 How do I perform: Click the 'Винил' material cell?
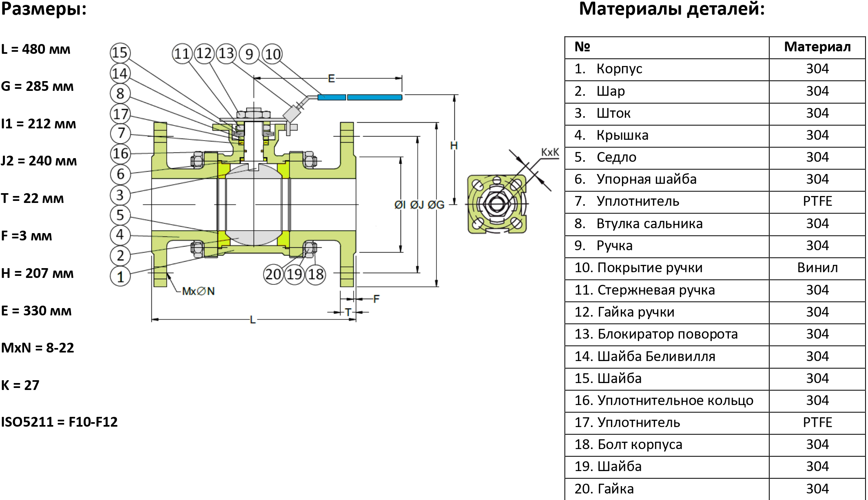pos(817,268)
